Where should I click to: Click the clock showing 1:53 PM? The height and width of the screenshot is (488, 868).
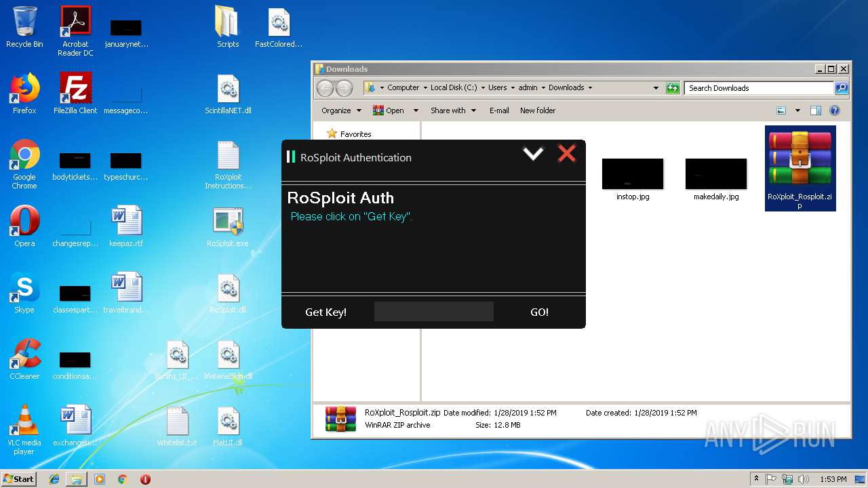point(833,479)
